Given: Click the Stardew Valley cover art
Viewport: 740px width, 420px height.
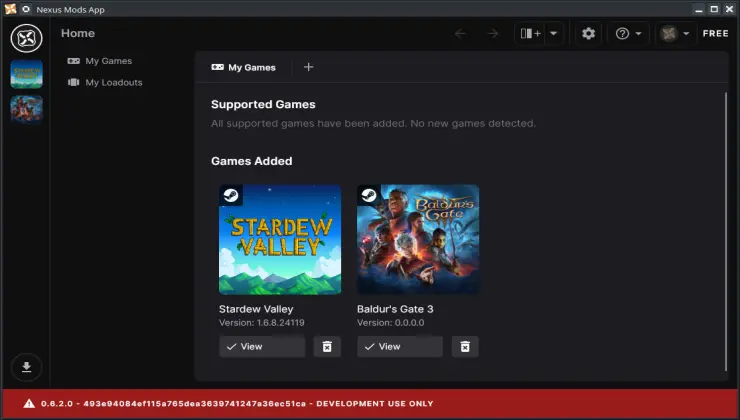Looking at the screenshot, I should [x=280, y=239].
